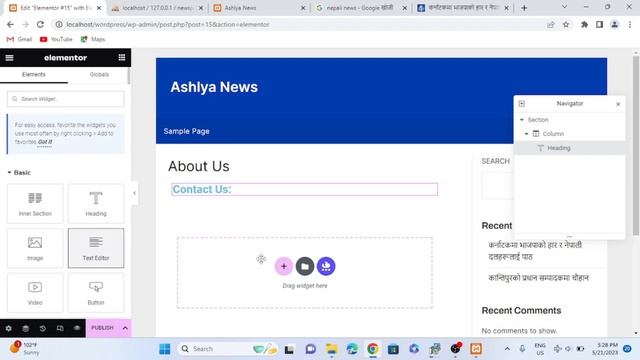Open Elementor hamburger menu

point(9,58)
